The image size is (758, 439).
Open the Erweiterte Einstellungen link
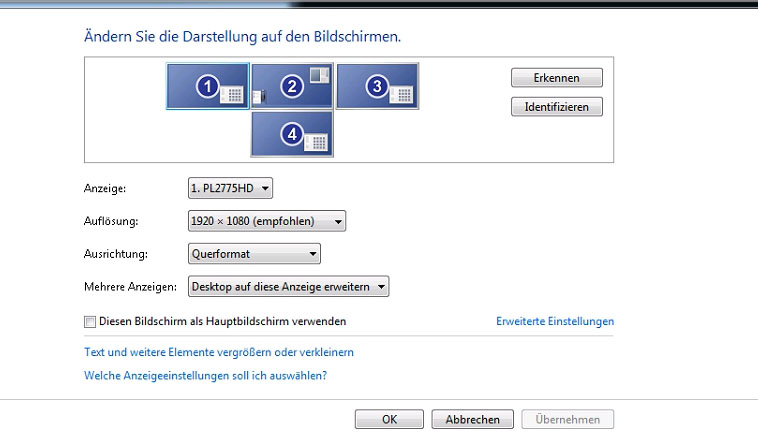tap(555, 322)
